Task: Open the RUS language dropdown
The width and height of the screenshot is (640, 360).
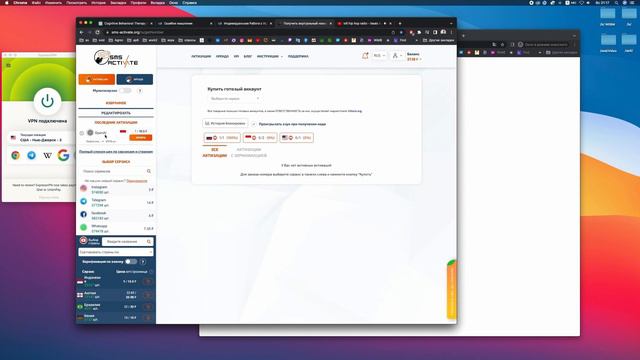Action: pos(379,56)
